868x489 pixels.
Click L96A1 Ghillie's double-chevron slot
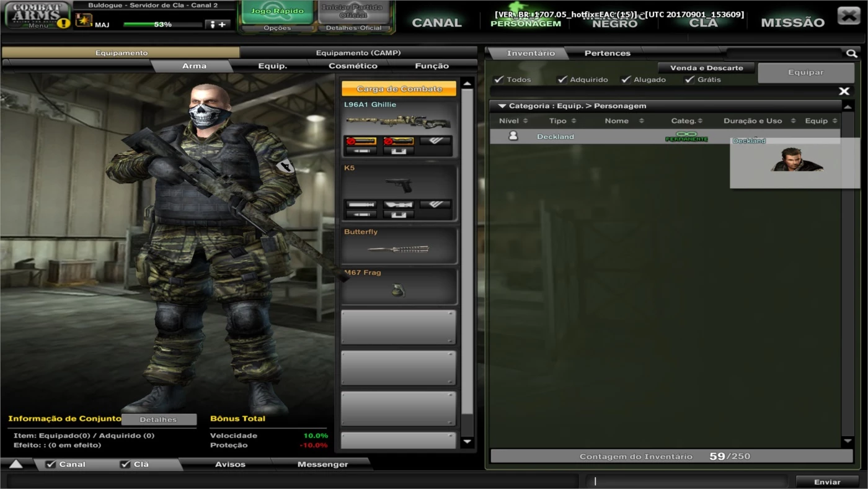[435, 141]
